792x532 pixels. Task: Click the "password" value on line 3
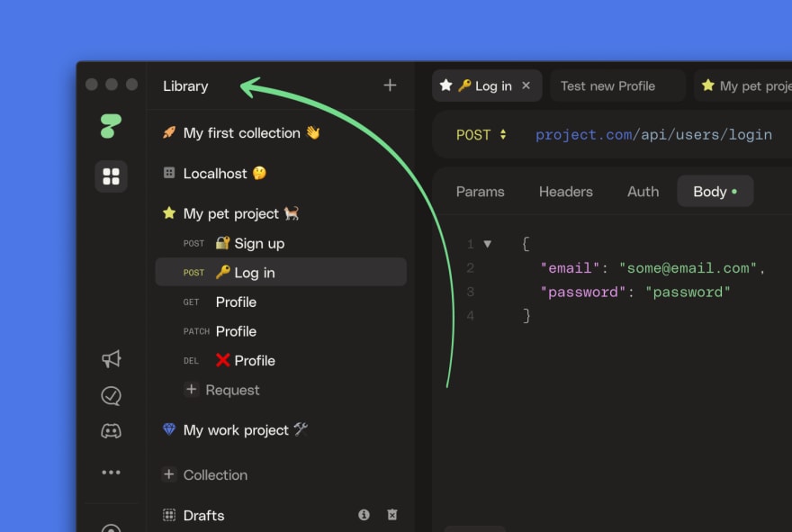tap(688, 292)
